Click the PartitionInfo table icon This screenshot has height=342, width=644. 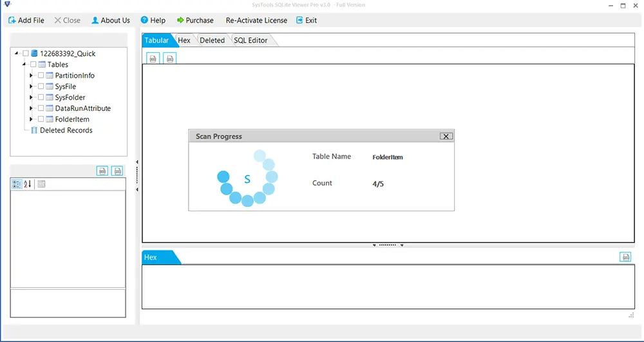(50, 75)
